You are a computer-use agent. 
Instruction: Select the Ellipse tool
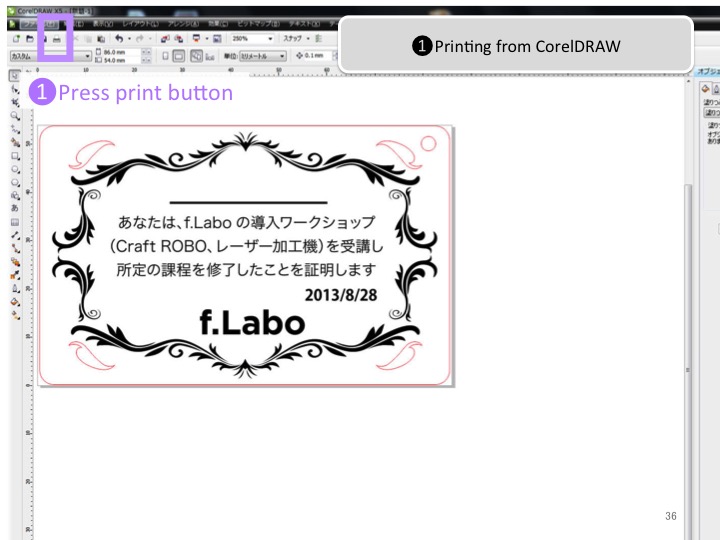point(15,169)
